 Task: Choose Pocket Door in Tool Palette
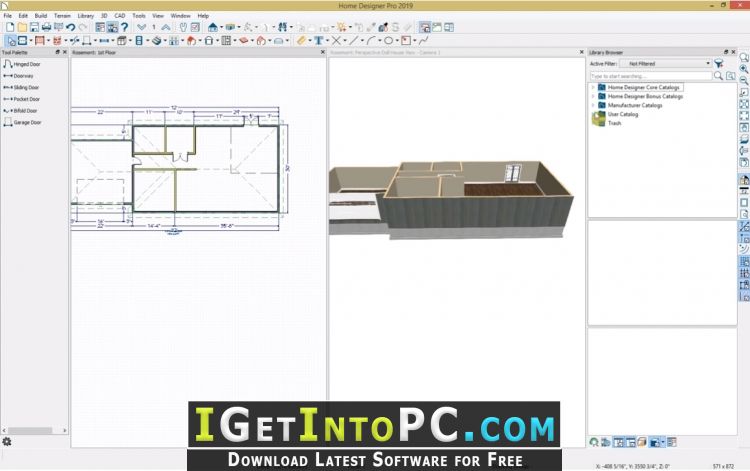click(x=22, y=99)
